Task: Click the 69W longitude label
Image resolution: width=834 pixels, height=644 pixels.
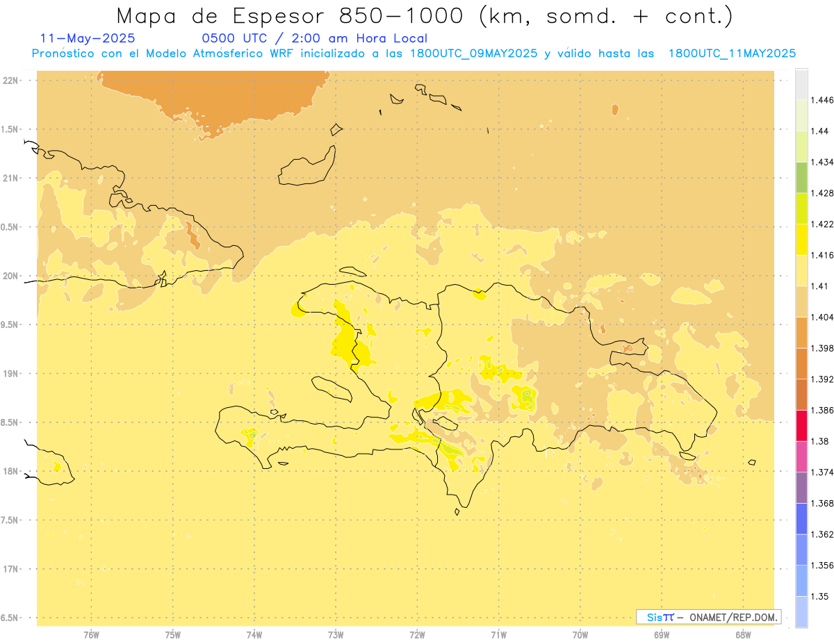Action: [662, 634]
